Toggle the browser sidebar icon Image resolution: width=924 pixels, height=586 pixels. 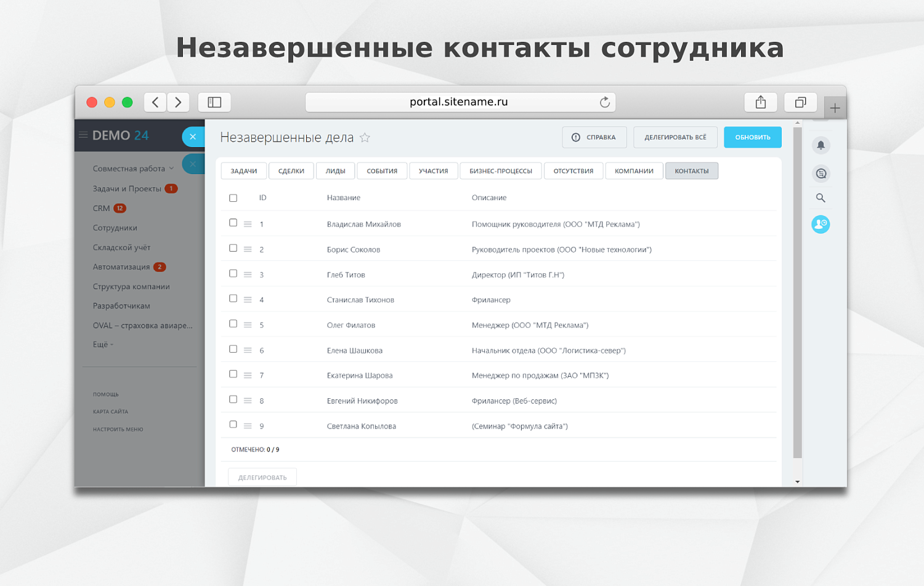[214, 102]
